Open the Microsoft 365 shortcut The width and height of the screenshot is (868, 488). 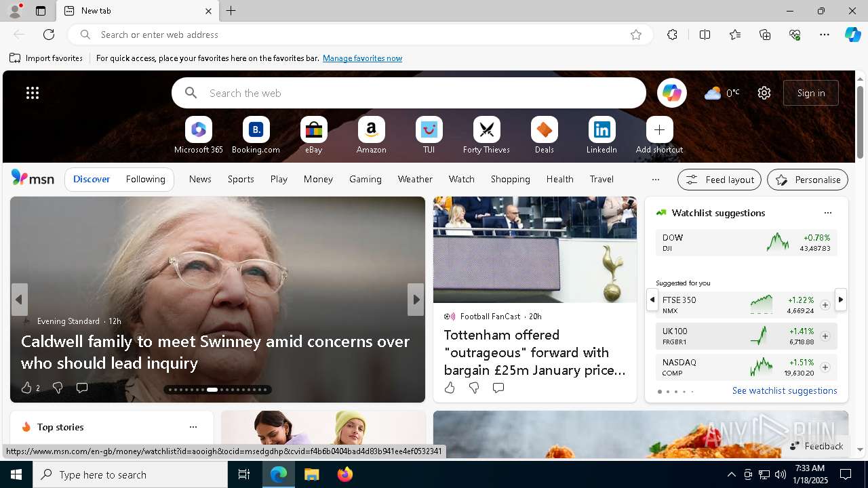198,136
